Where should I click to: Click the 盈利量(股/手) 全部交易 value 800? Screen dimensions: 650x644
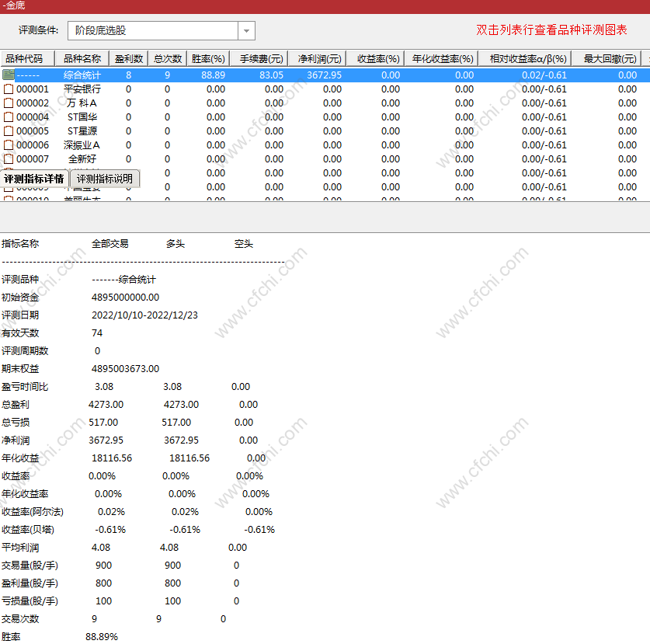(x=103, y=583)
